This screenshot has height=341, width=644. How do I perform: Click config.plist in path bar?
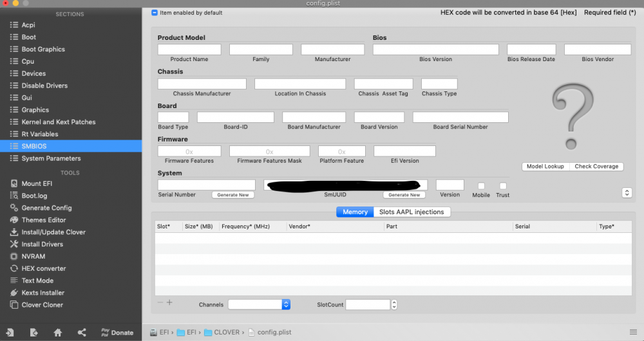tap(270, 333)
